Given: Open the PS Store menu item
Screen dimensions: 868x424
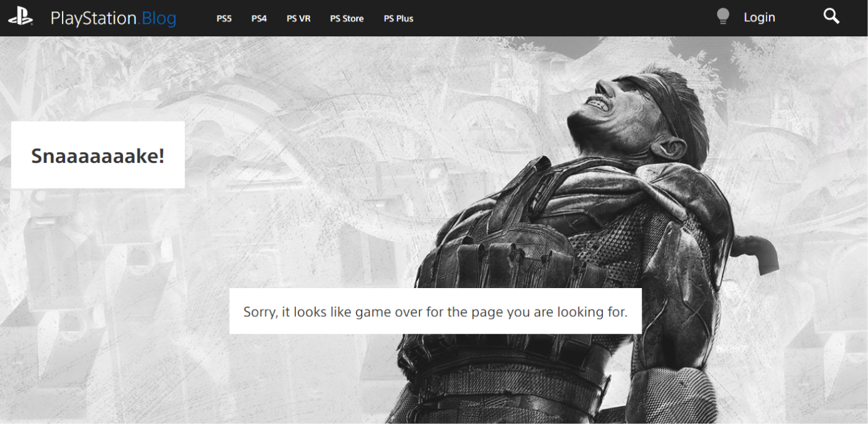Looking at the screenshot, I should tap(347, 19).
